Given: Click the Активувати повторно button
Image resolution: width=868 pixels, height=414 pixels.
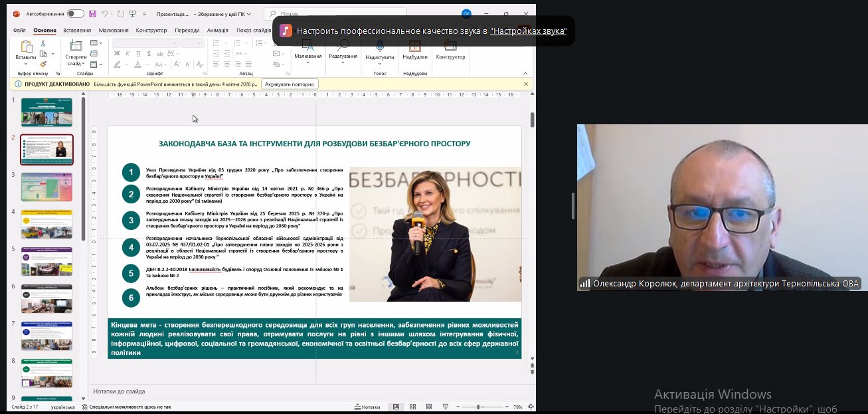Looking at the screenshot, I should click(290, 84).
